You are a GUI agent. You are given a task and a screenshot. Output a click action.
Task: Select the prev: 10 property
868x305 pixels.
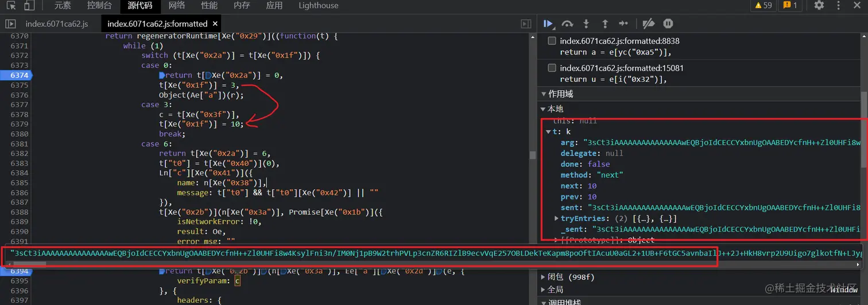click(579, 197)
